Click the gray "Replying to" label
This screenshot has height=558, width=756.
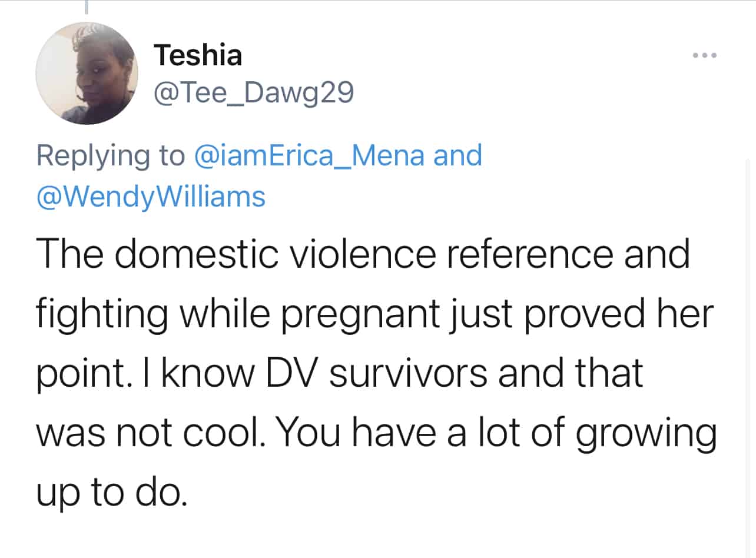coord(110,155)
